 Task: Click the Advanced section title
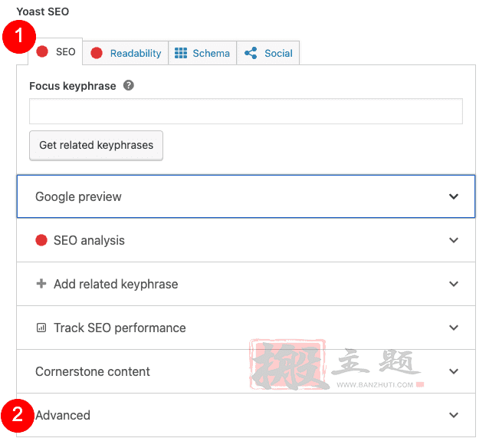[63, 415]
